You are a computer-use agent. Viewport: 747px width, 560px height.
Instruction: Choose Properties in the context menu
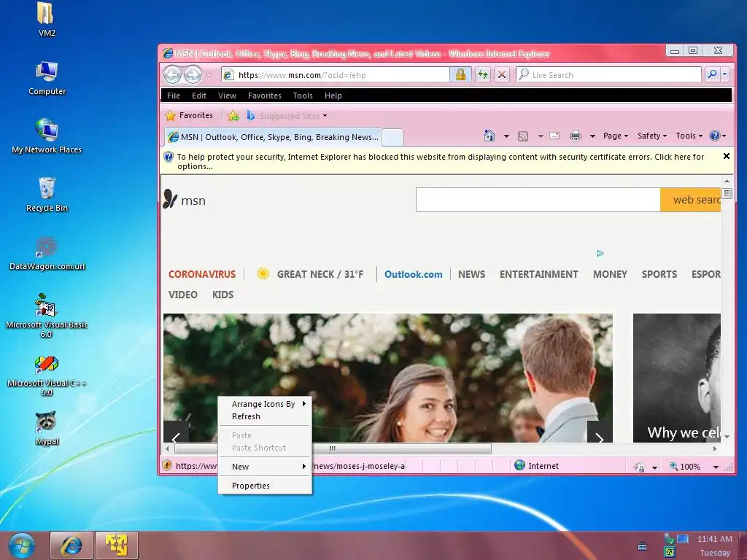click(265, 486)
